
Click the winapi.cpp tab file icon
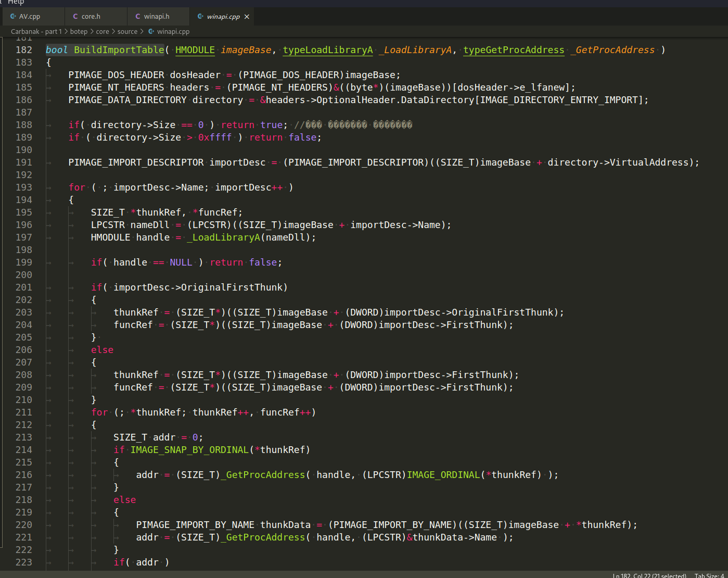coord(200,17)
